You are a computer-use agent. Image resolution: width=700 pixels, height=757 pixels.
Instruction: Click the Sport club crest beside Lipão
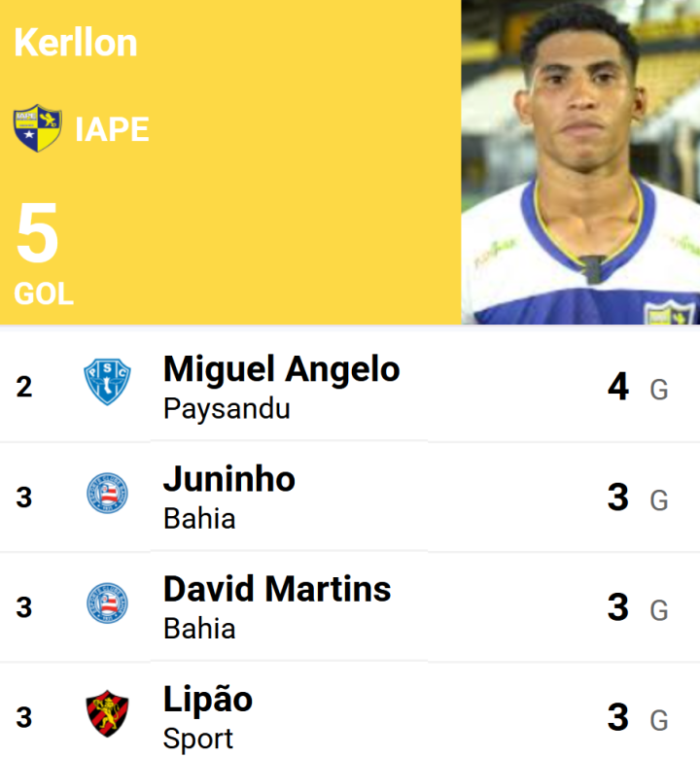106,714
